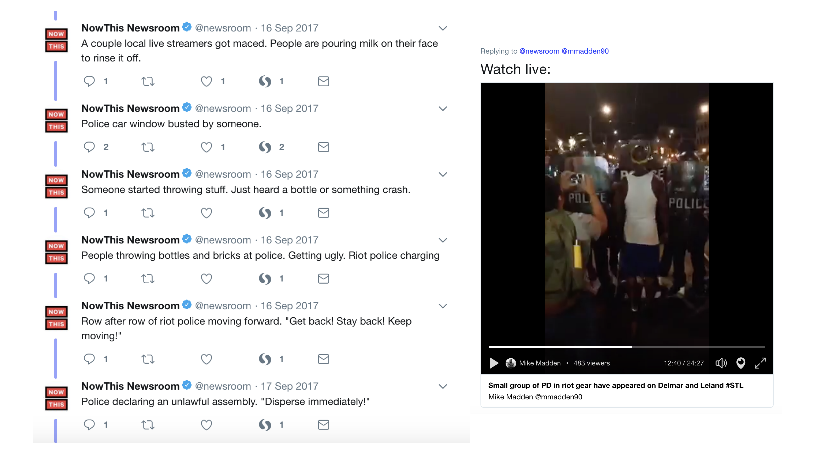Mute the video with the speaker icon
Viewport: 820px width, 460px height.
[x=721, y=363]
